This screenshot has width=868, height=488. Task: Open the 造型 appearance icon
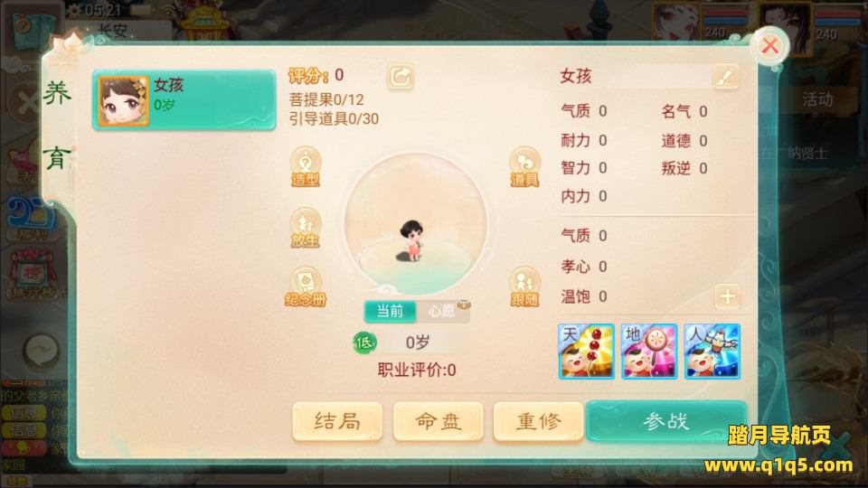305,166
